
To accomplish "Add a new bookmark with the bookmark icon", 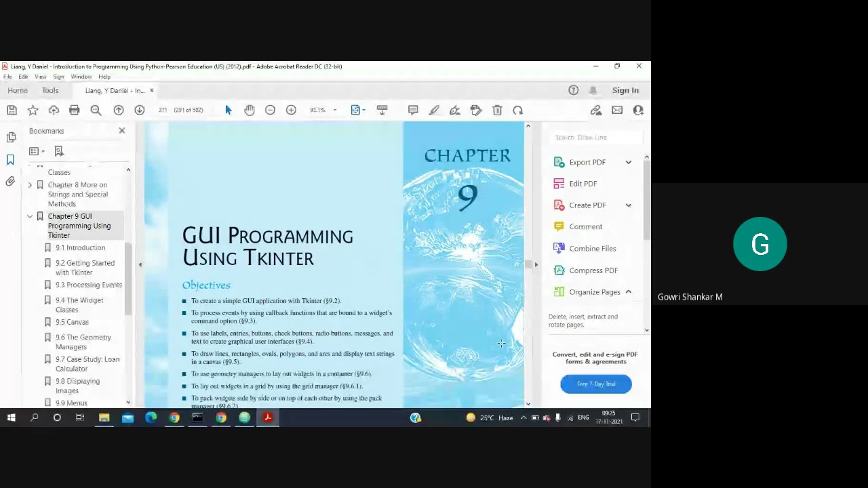I will [59, 151].
